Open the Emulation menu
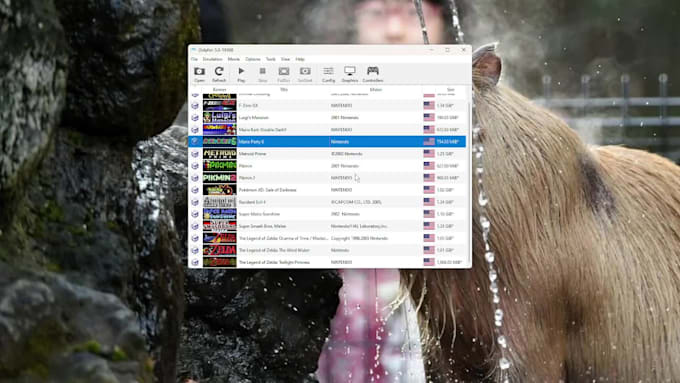This screenshot has width=680, height=383. 212,59
